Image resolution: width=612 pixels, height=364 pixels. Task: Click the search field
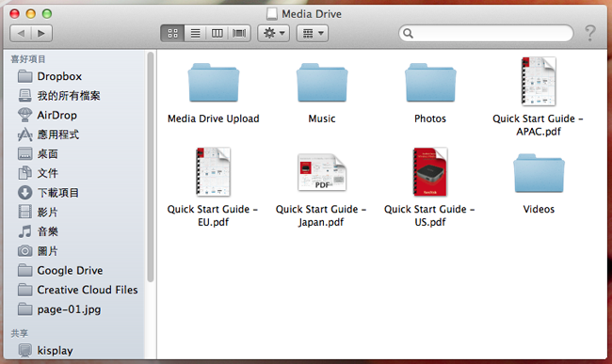tap(486, 33)
